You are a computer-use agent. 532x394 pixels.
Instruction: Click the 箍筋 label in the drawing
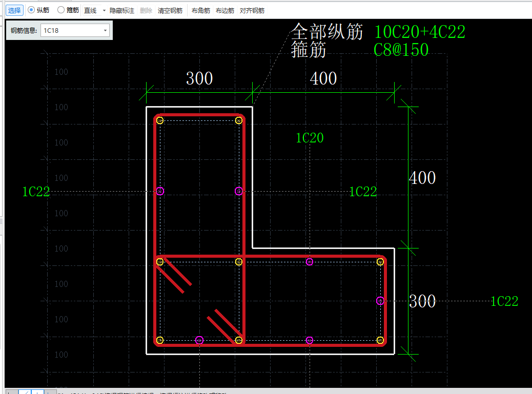(x=309, y=50)
